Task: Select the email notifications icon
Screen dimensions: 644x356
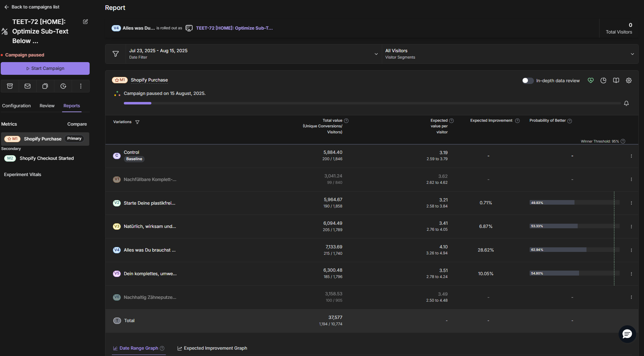Action: pyautogui.click(x=27, y=86)
